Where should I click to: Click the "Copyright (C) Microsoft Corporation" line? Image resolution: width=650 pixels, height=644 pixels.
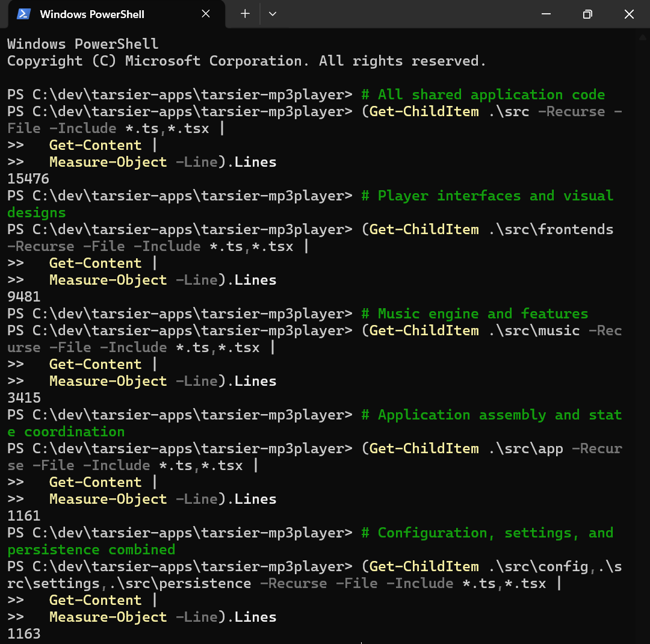[x=246, y=61]
